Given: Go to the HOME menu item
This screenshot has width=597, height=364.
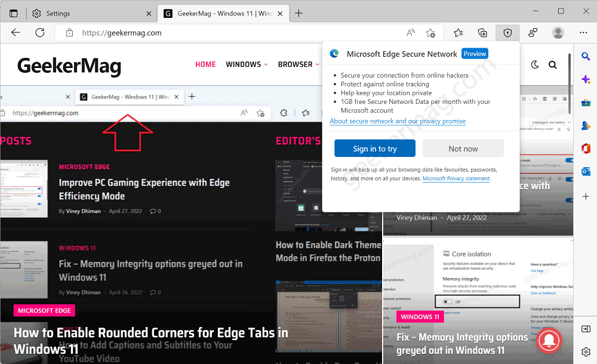Looking at the screenshot, I should [x=205, y=64].
